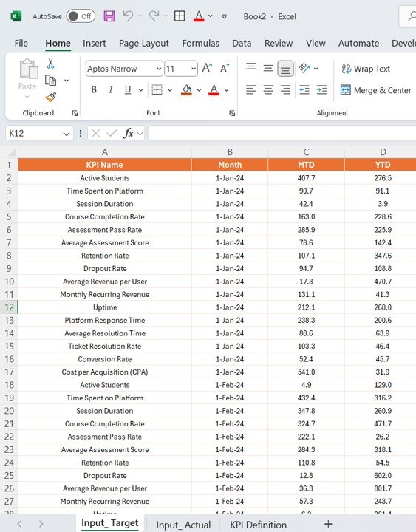The image size is (416, 532).
Task: Open the Data ribbon tab
Action: point(242,43)
